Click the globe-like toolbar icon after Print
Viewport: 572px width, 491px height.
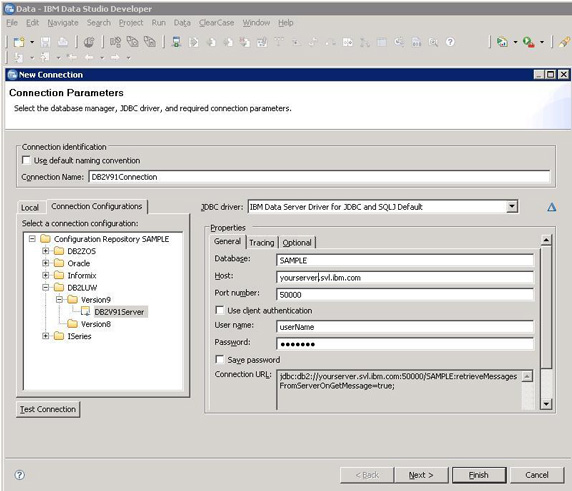pyautogui.click(x=89, y=42)
